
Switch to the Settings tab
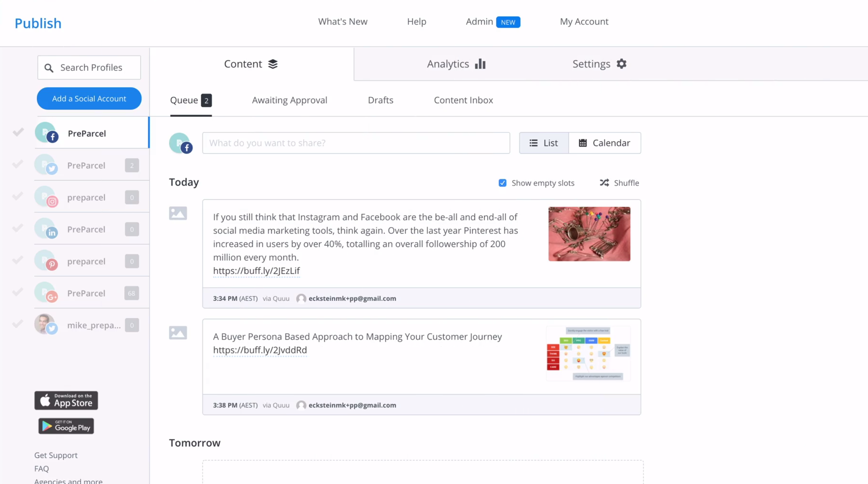click(x=600, y=64)
